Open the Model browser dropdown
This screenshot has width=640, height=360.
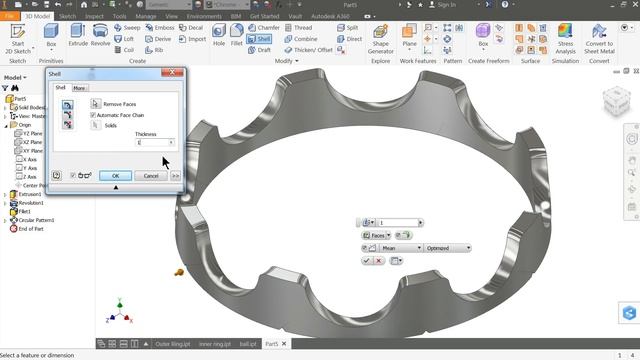tap(15, 78)
